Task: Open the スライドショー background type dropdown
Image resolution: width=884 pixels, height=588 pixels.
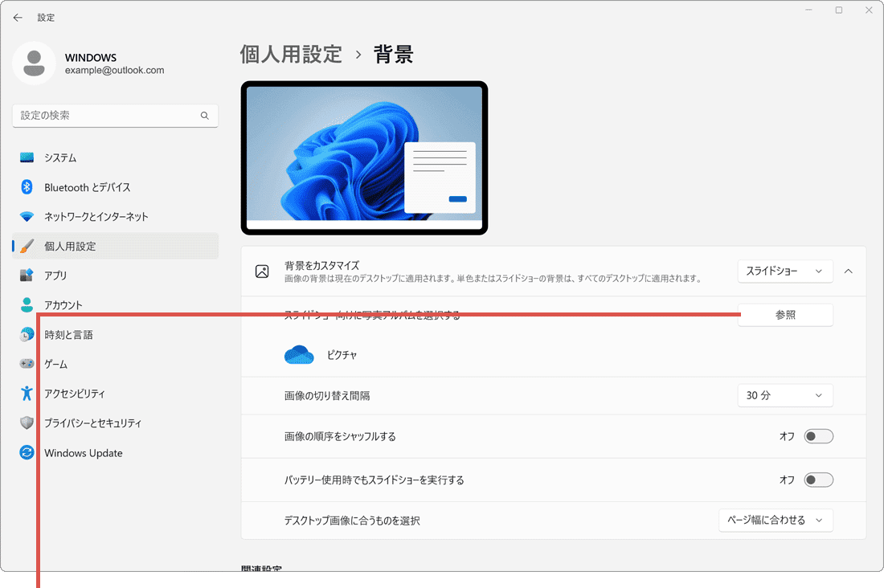Action: [785, 272]
